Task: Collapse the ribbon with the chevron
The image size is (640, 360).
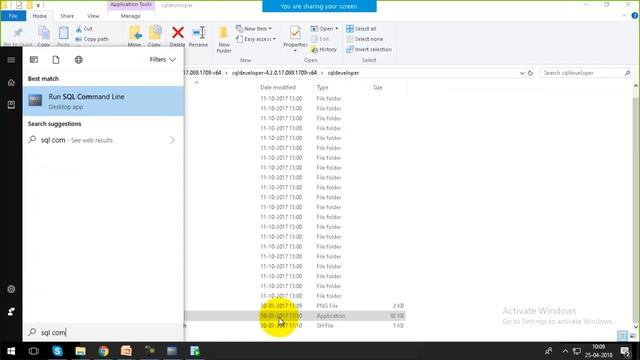Action: pyautogui.click(x=624, y=16)
